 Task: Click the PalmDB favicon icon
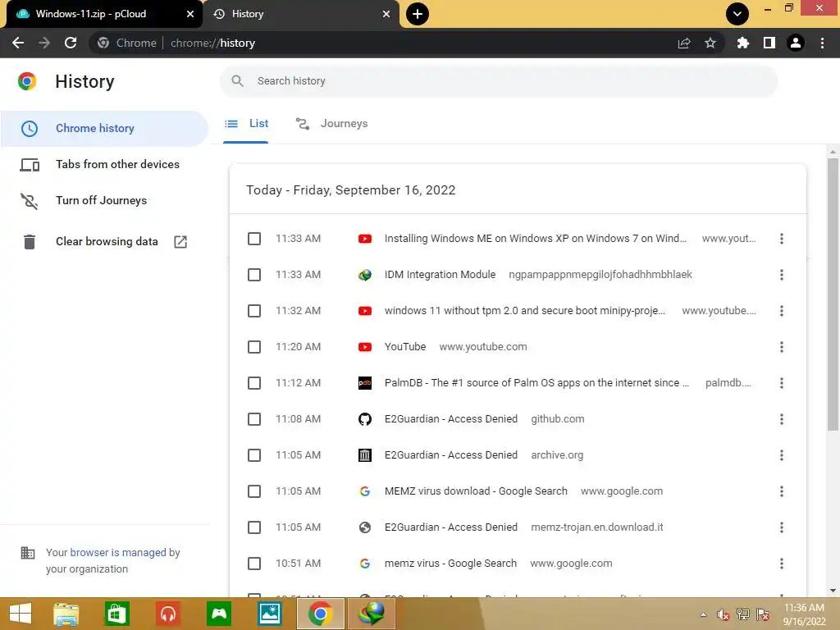tap(365, 383)
